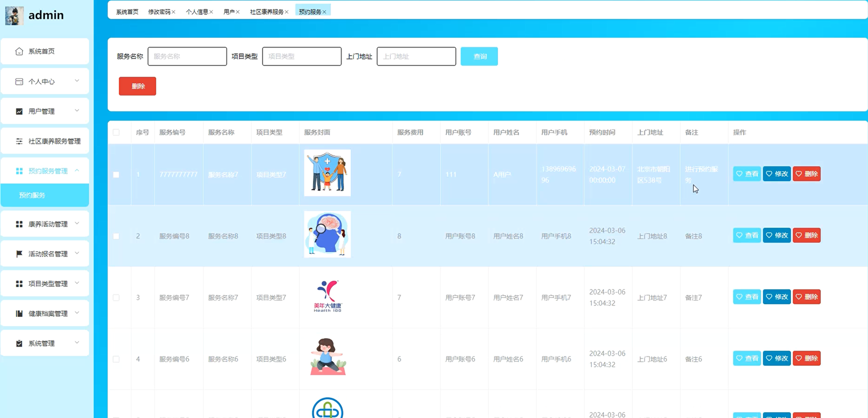Viewport: 868px width, 418px height.
Task: Click the 个人中心 card icon
Action: 19,82
